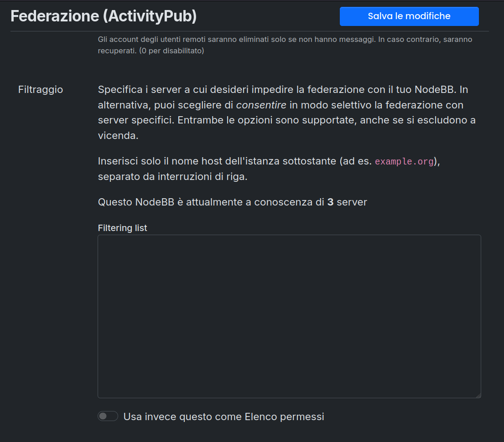Click the 'separato da interruzioni di riga' line
The height and width of the screenshot is (442, 504).
click(x=172, y=176)
